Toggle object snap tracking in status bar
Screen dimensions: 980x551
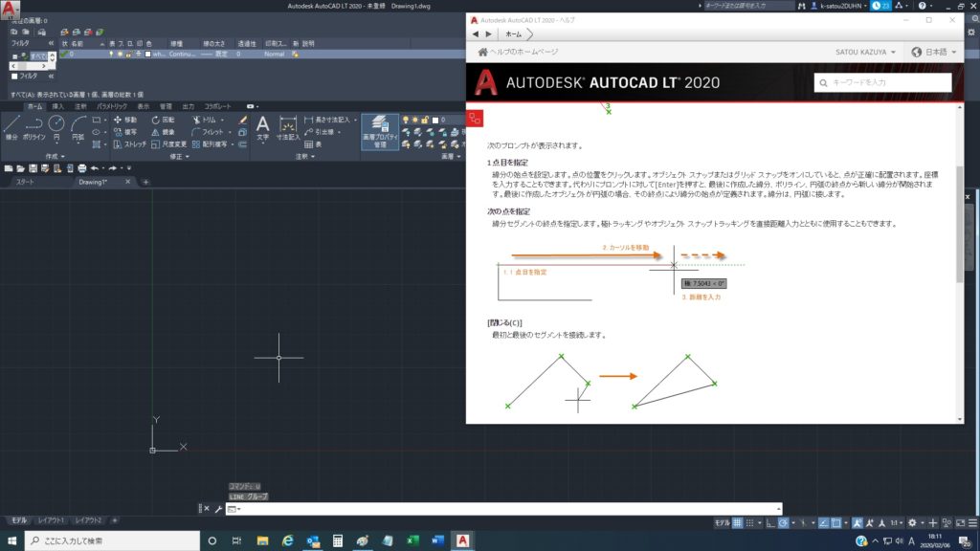tap(824, 523)
